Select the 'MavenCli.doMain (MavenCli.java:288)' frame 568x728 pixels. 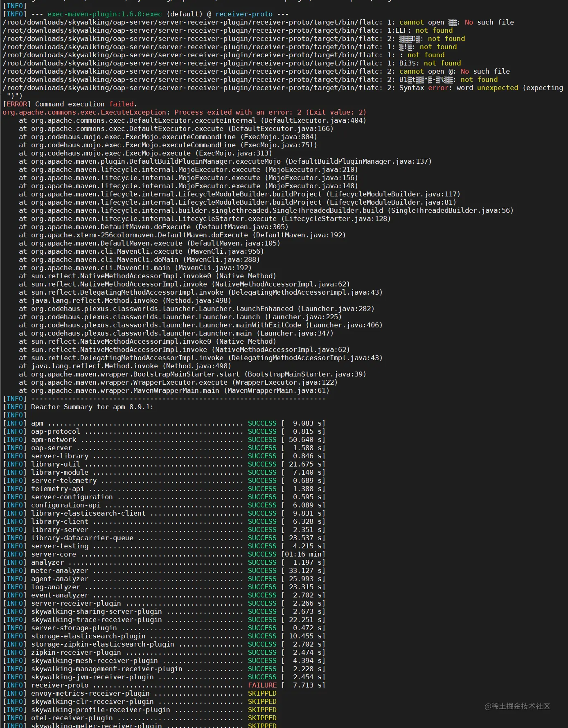coord(188,259)
